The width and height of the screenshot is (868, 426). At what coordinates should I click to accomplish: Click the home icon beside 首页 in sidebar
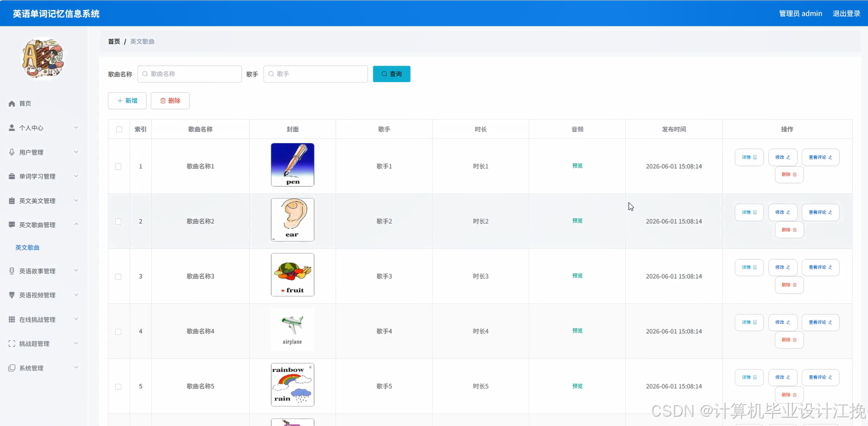click(12, 103)
